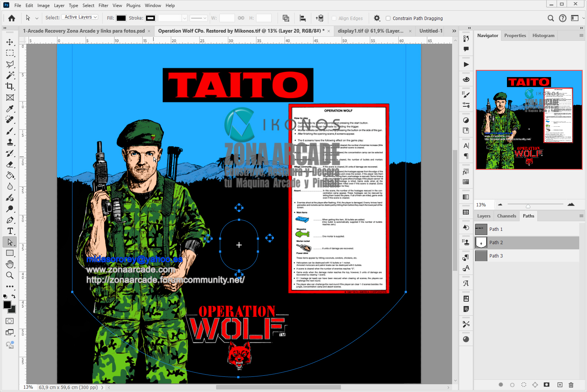Screen dimensions: 587x392
Task: Open path alignment options
Action: pos(303,18)
